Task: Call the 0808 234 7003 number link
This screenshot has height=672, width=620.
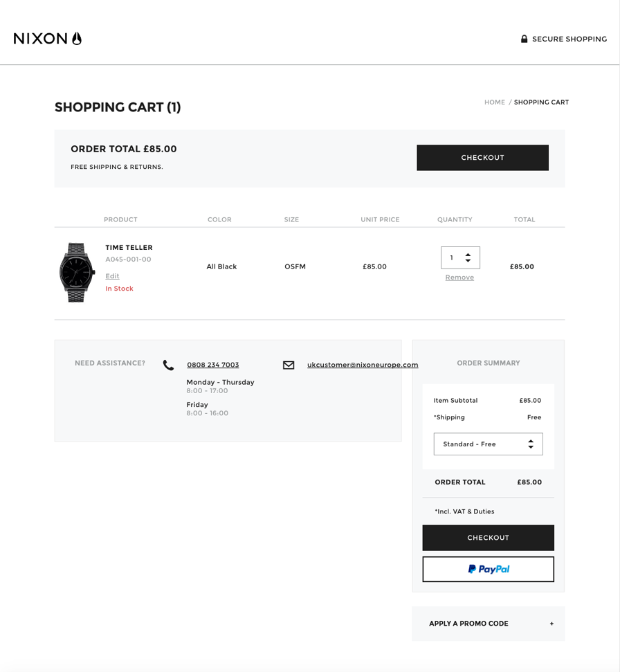Action: [213, 365]
